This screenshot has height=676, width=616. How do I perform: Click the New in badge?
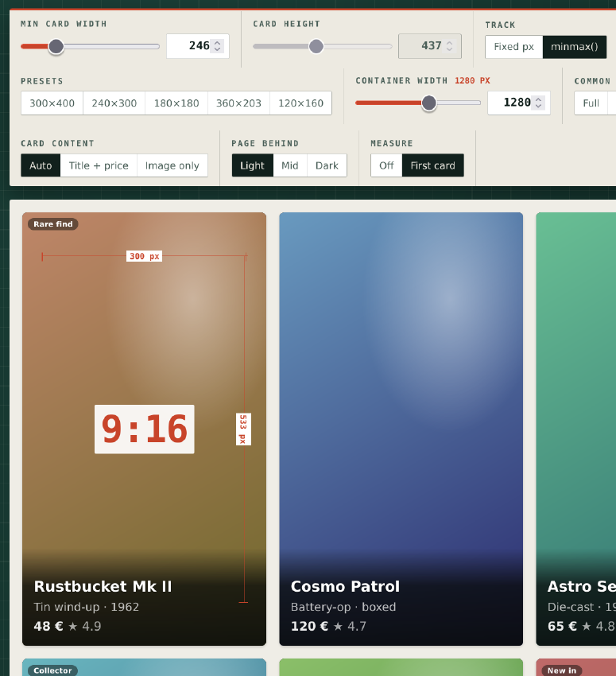pyautogui.click(x=562, y=670)
